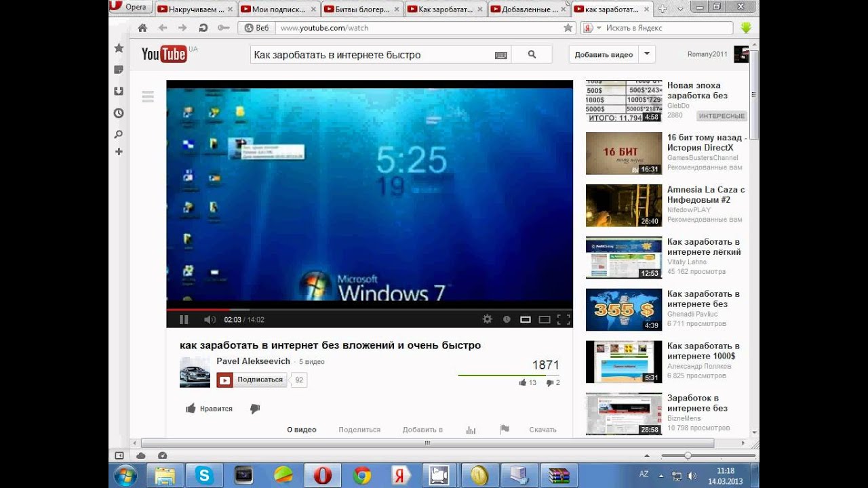Open the Windows Start menu
868x488 pixels.
[x=126, y=476]
